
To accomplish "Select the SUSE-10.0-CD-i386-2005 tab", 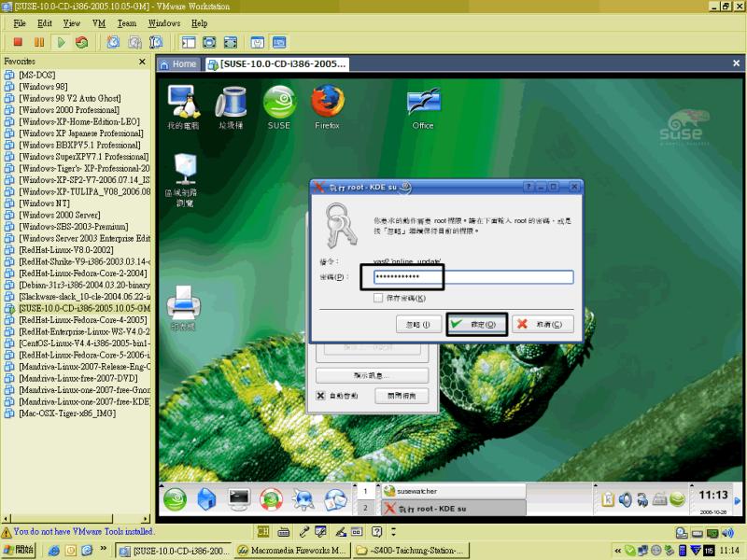I will coord(277,64).
